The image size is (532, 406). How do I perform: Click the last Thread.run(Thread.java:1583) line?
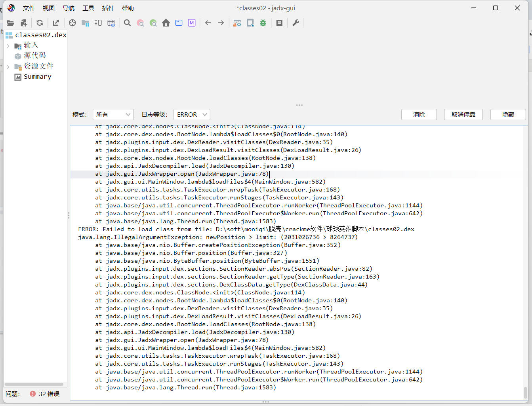(185, 387)
